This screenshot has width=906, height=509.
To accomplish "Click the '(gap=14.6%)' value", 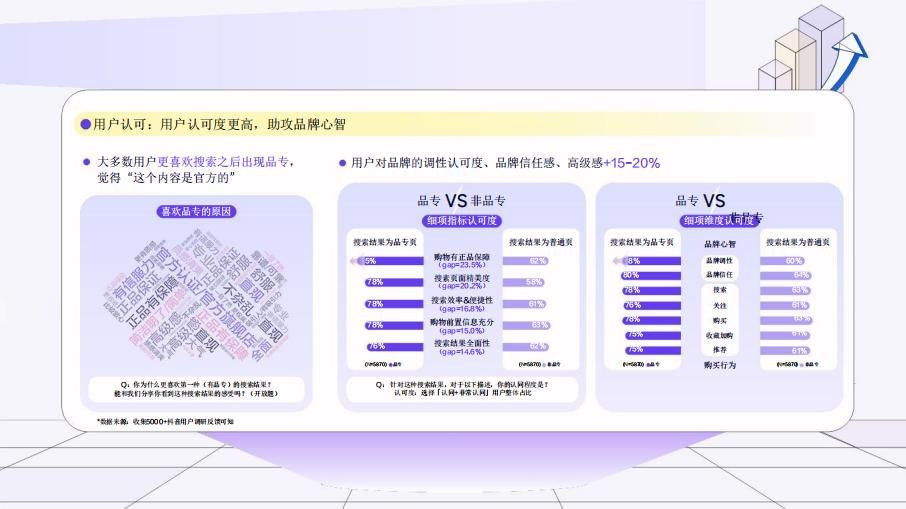I will pyautogui.click(x=462, y=351).
